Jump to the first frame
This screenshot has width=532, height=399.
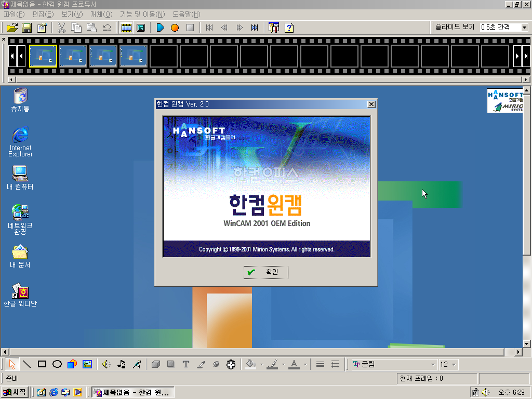209,28
